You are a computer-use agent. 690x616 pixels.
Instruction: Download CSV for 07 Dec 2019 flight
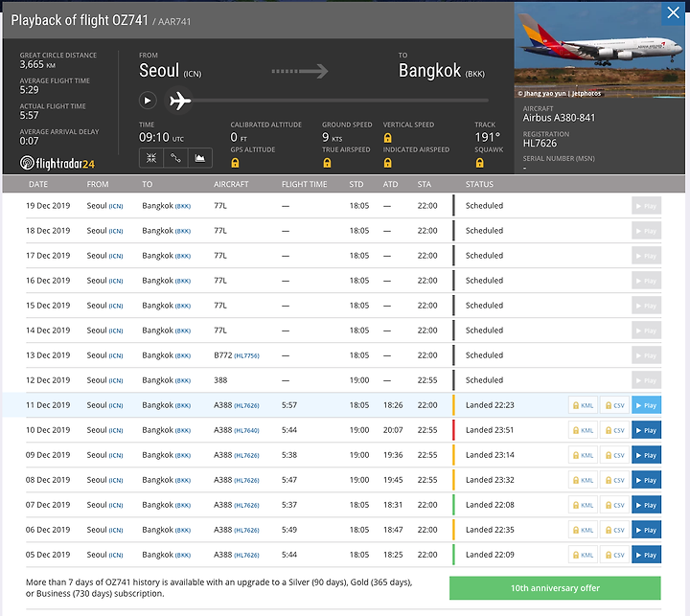614,505
